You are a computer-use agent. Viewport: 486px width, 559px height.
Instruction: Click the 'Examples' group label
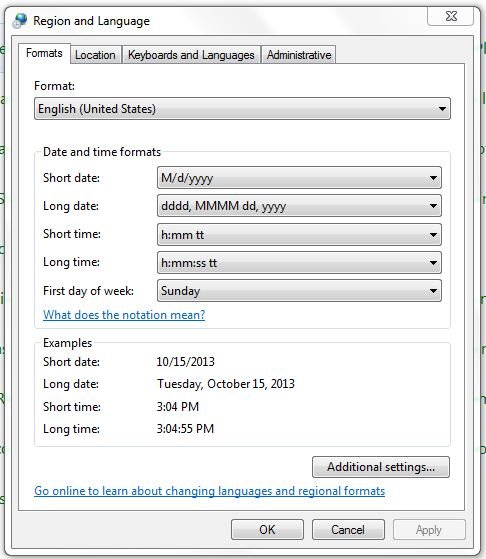coord(67,343)
